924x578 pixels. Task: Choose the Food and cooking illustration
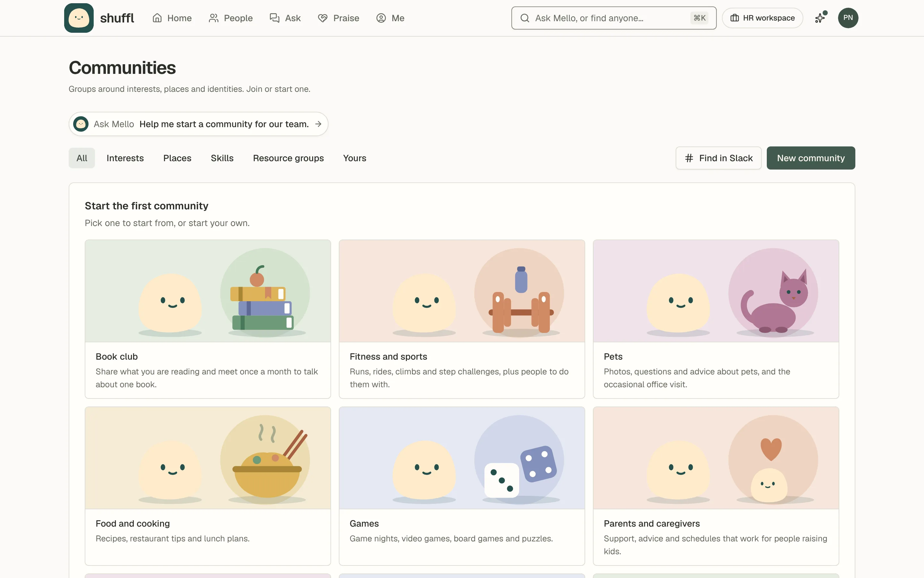[x=208, y=458]
